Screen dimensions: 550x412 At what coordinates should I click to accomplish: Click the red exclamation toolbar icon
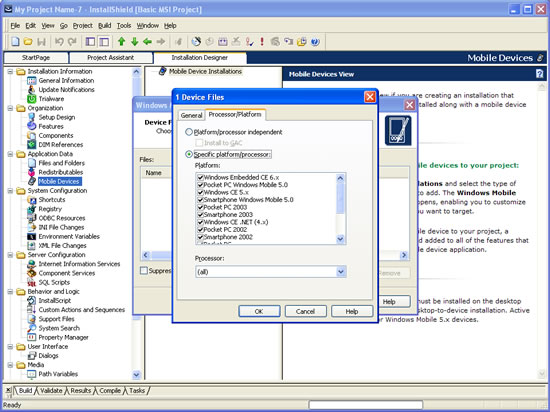(x=262, y=42)
